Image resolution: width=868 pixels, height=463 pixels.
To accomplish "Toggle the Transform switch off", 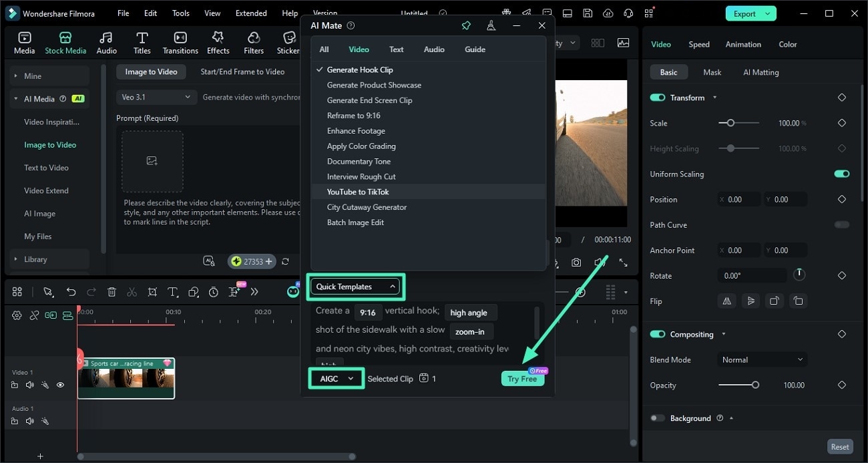I will click(657, 98).
